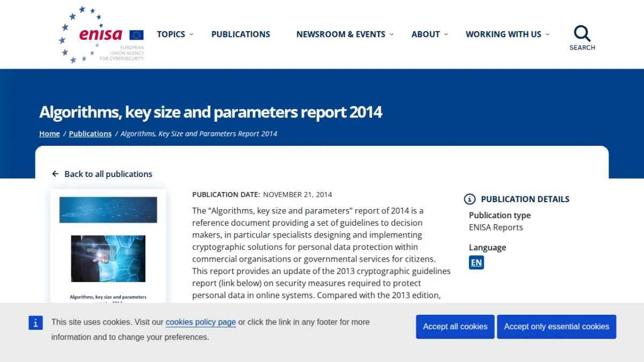This screenshot has width=644, height=362.
Task: Click the back arrow icon beside Back to all publications
Action: (55, 174)
